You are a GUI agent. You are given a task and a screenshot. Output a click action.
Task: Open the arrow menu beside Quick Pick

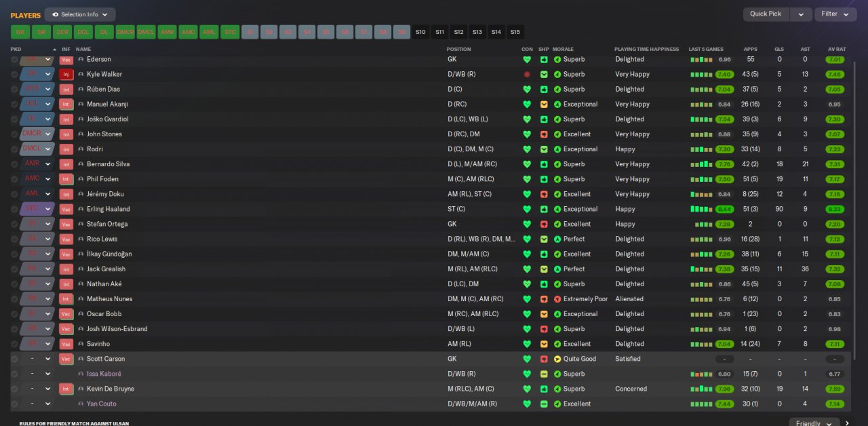click(x=801, y=14)
